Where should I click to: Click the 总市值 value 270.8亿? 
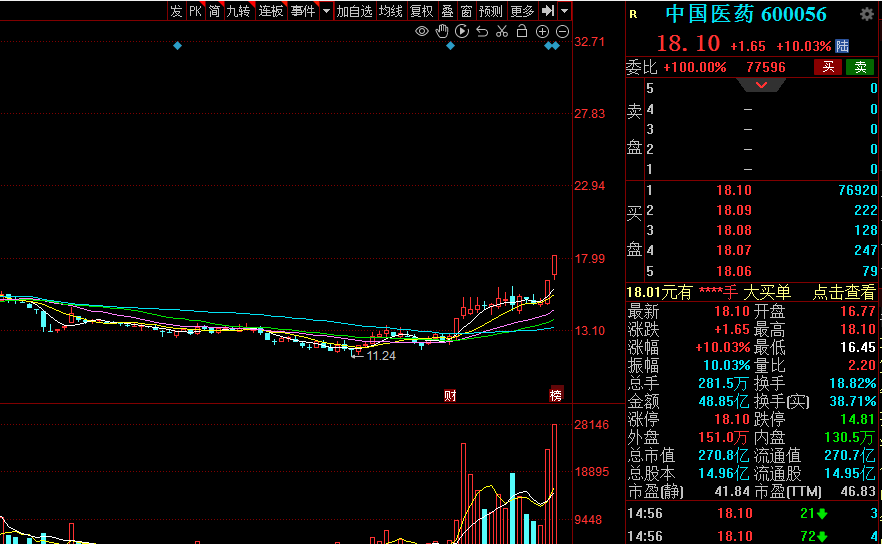pyautogui.click(x=723, y=455)
